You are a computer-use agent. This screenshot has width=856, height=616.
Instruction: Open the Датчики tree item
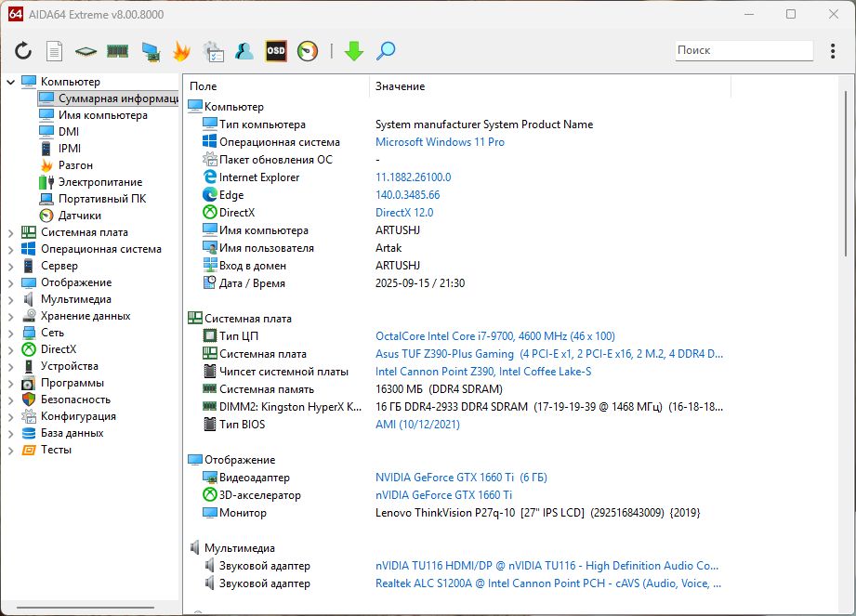[80, 216]
